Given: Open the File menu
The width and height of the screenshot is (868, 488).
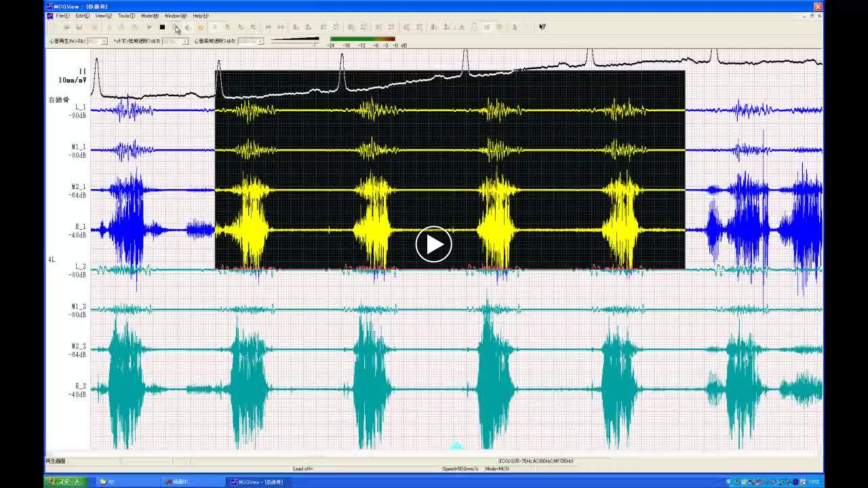Looking at the screenshot, I should (62, 16).
